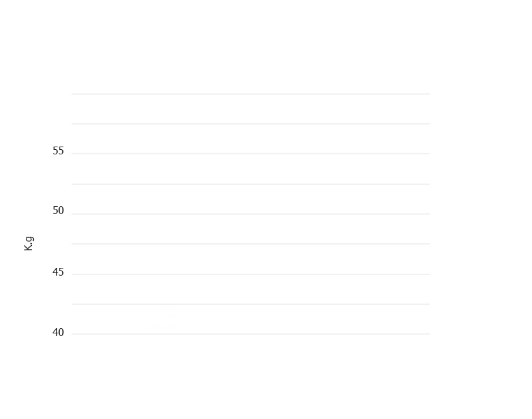532x419 pixels.
Task: Select the K.g vertical axis title
Action: [29, 244]
